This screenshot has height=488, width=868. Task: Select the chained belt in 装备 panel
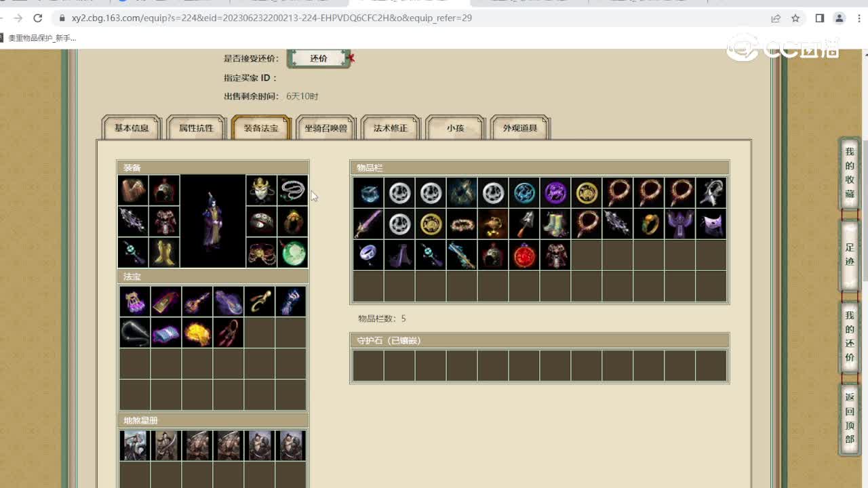tap(261, 253)
